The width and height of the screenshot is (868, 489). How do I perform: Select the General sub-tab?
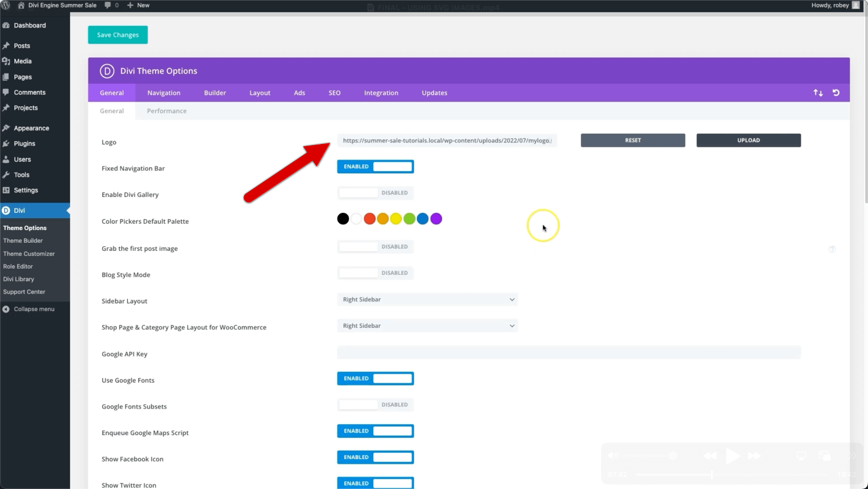[x=112, y=111]
